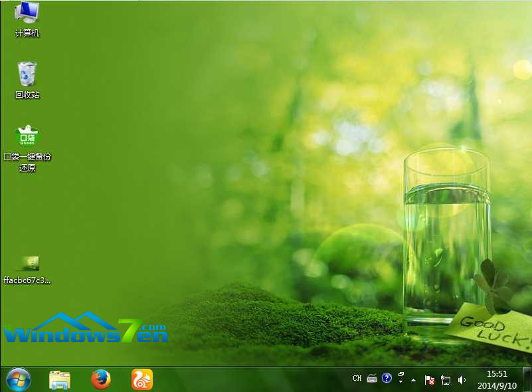The height and width of the screenshot is (392, 532).
Task: Show hidden system tray icons
Action: coord(414,380)
